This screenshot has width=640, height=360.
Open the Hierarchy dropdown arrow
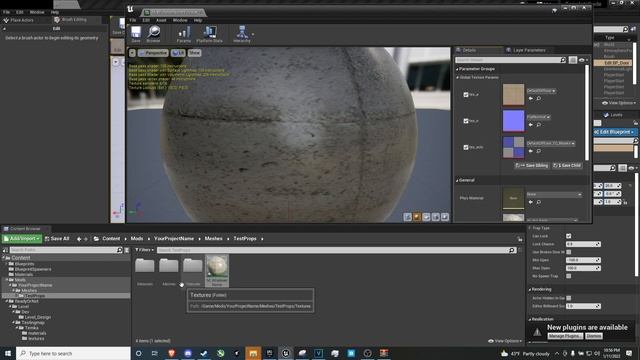click(x=253, y=34)
